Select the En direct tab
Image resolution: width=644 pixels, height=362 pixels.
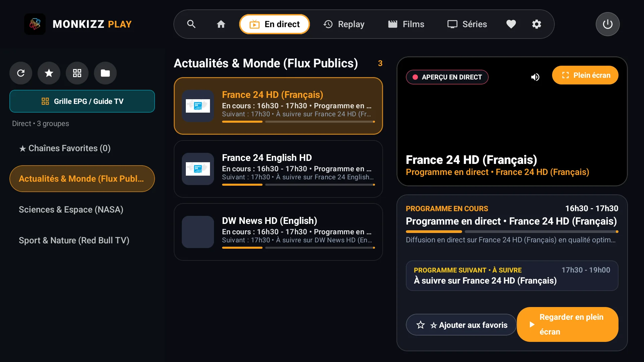pos(274,24)
